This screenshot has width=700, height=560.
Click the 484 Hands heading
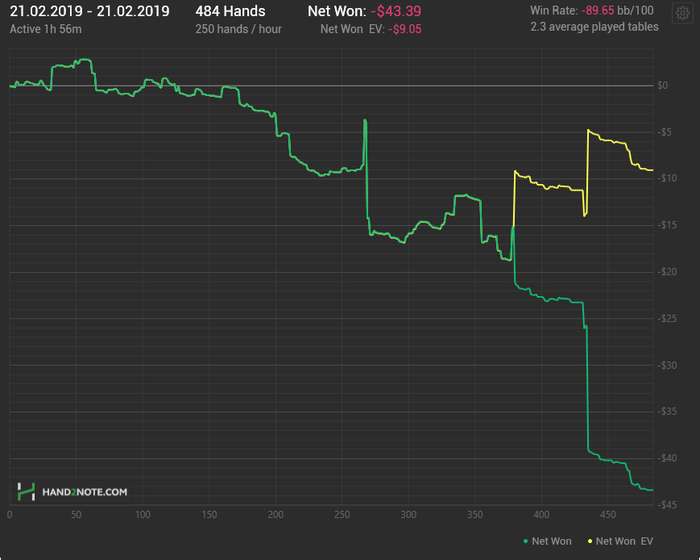pos(230,11)
